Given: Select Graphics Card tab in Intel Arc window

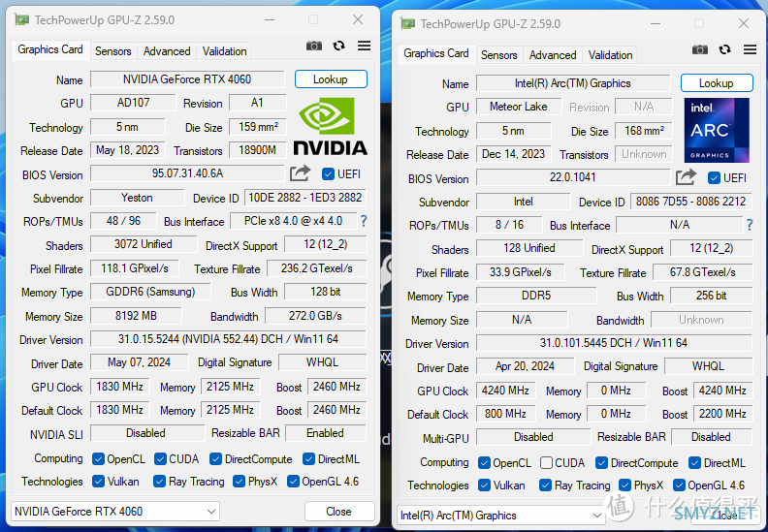Looking at the screenshot, I should click(436, 53).
